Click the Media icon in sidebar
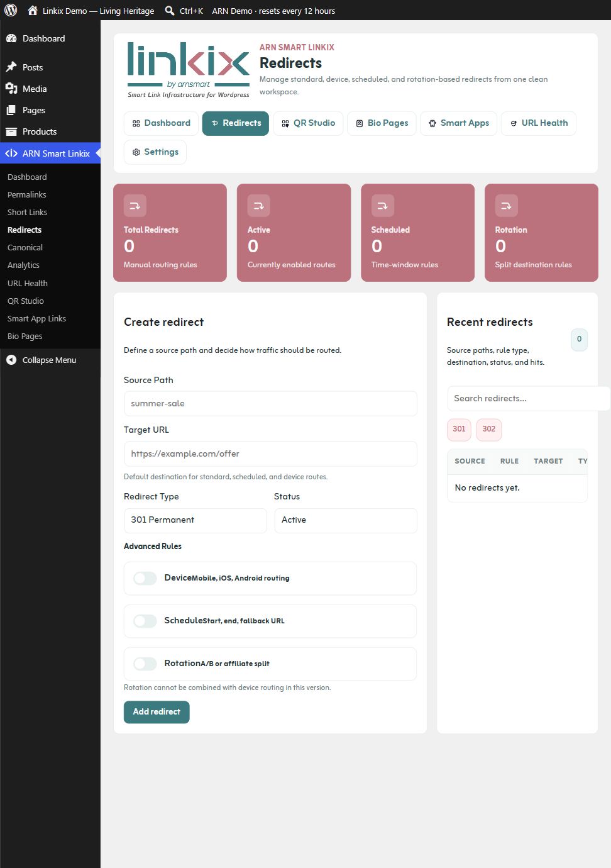The width and height of the screenshot is (611, 868). [x=11, y=89]
